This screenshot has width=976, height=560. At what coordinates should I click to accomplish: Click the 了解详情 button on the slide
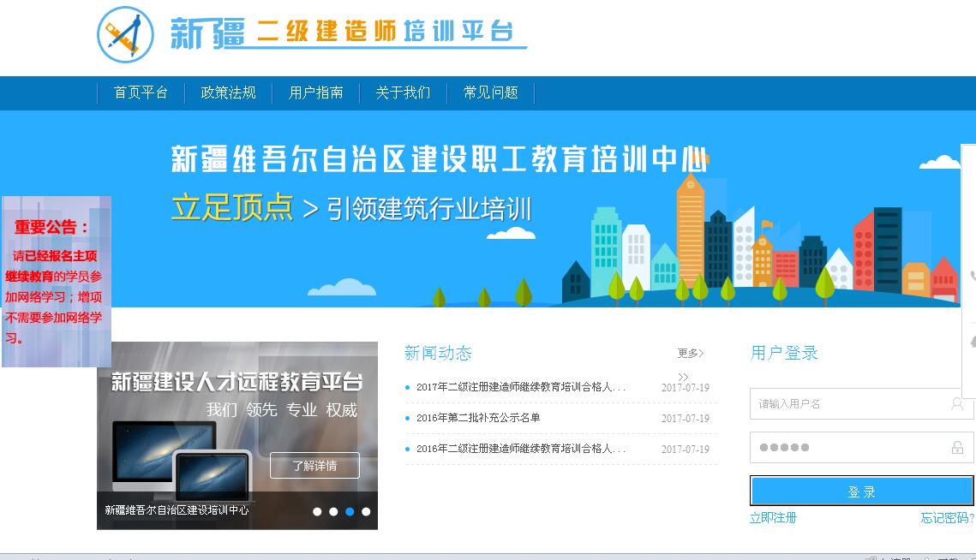(314, 466)
